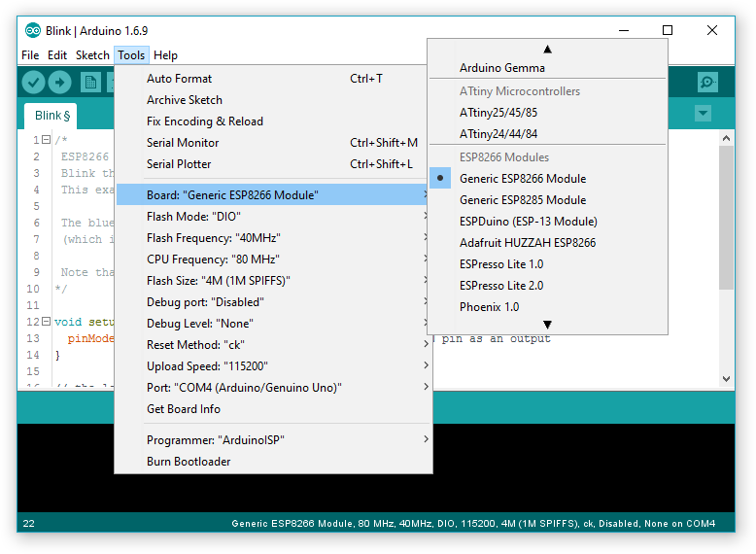This screenshot has width=756, height=554.
Task: Open the File menu
Action: pyautogui.click(x=30, y=55)
